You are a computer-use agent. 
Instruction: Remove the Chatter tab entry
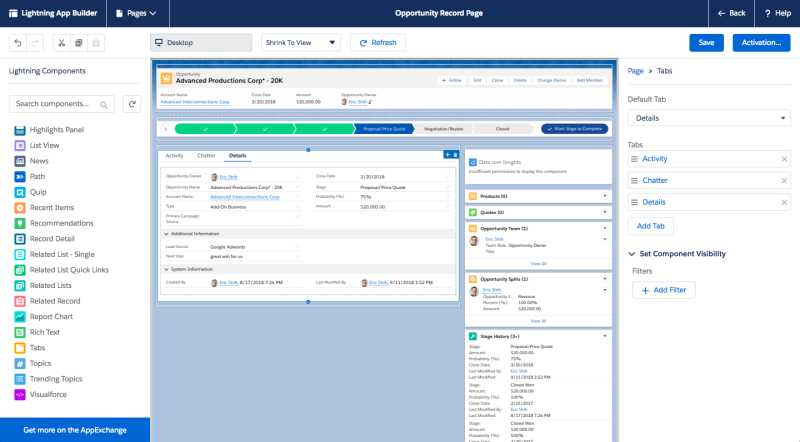pyautogui.click(x=784, y=181)
